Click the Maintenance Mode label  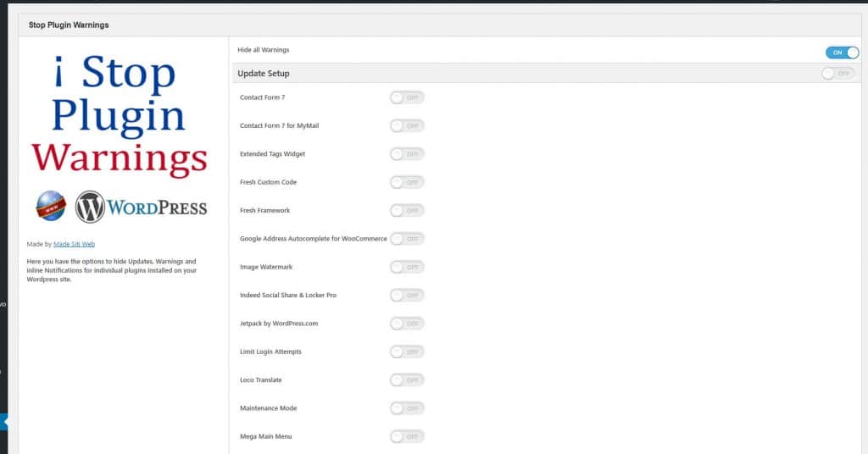tap(269, 408)
